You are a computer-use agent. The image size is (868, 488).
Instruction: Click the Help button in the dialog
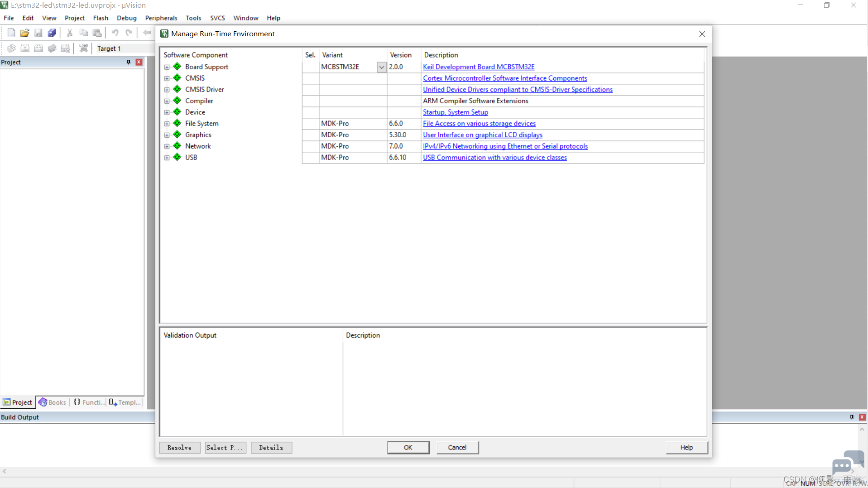pos(686,448)
